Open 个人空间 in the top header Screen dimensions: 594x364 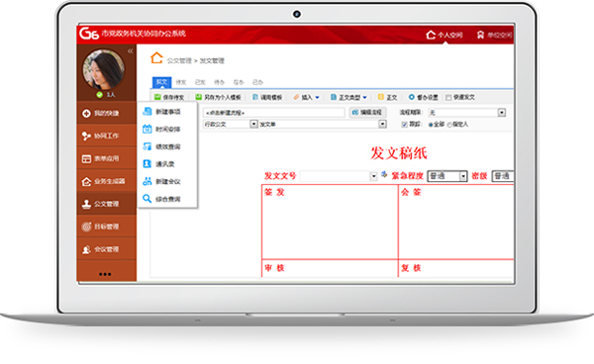pos(445,36)
